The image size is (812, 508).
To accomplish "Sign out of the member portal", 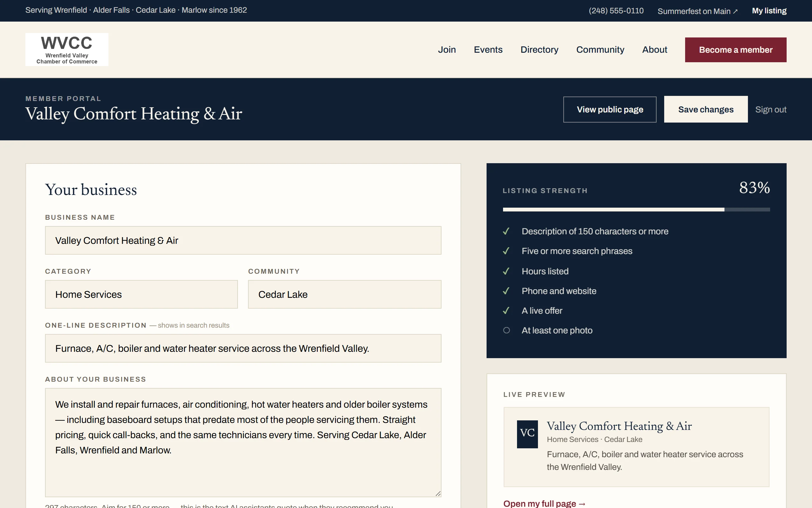I will pos(771,110).
